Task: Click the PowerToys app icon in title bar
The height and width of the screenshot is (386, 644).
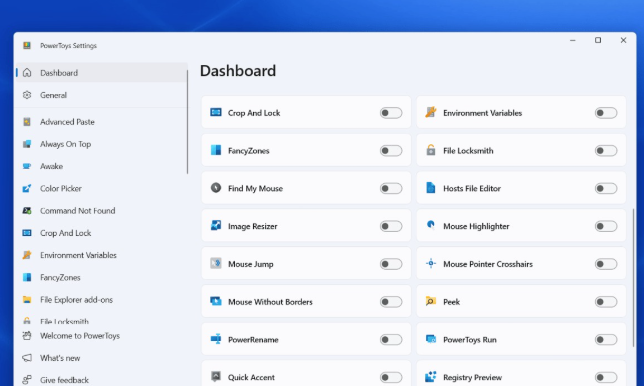Action: pos(27,45)
